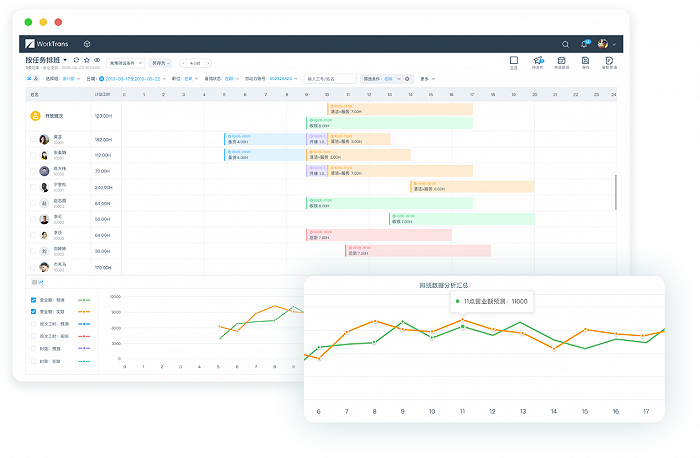Star the schedule view as favorite
700x458 pixels.
pyautogui.click(x=87, y=60)
